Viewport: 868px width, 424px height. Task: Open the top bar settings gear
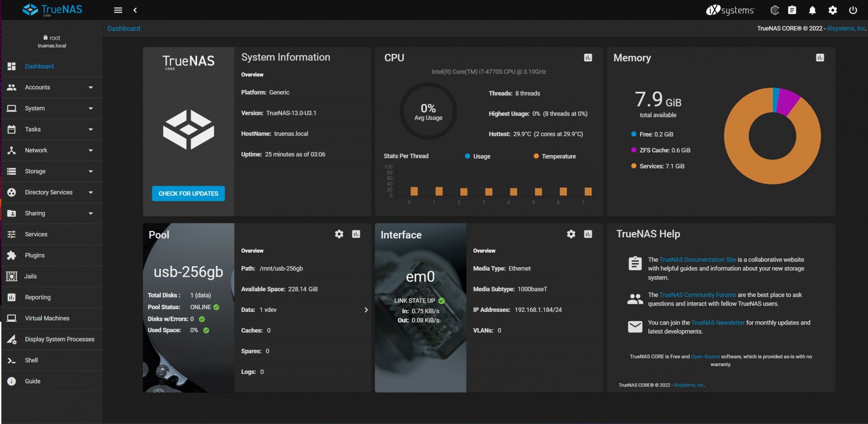833,10
